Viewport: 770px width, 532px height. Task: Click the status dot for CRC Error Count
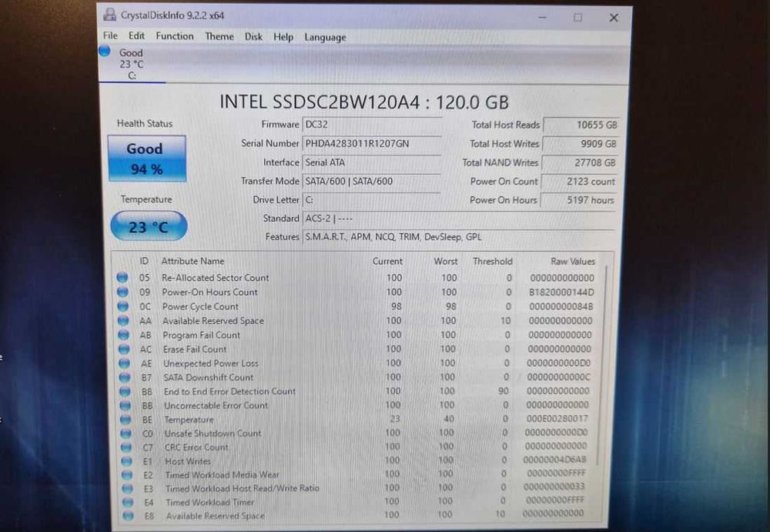pos(127,447)
